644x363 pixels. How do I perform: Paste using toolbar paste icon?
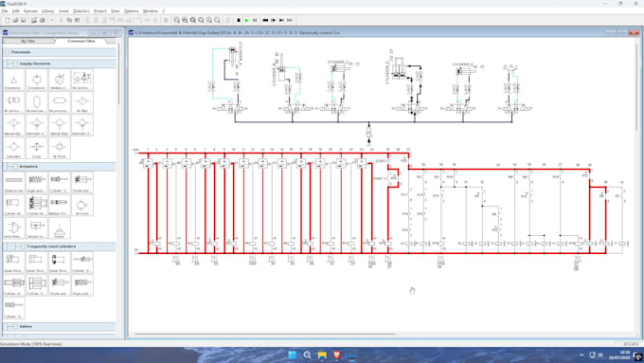click(78, 20)
